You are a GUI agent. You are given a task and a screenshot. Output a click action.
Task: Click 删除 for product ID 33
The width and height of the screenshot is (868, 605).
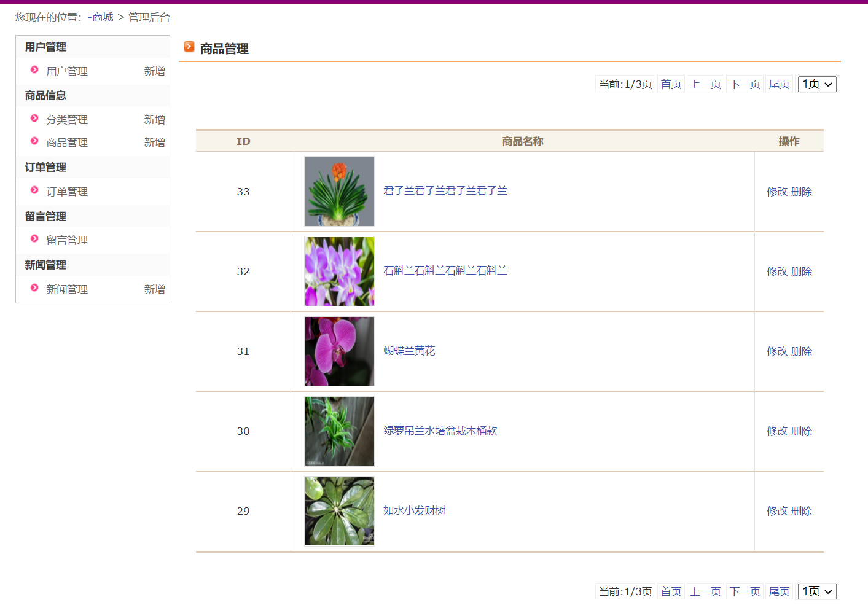[802, 192]
